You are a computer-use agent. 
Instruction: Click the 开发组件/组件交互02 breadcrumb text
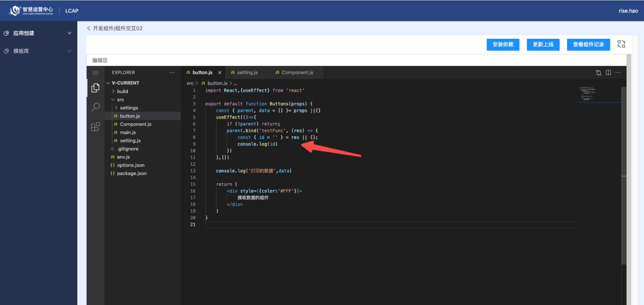tap(118, 28)
